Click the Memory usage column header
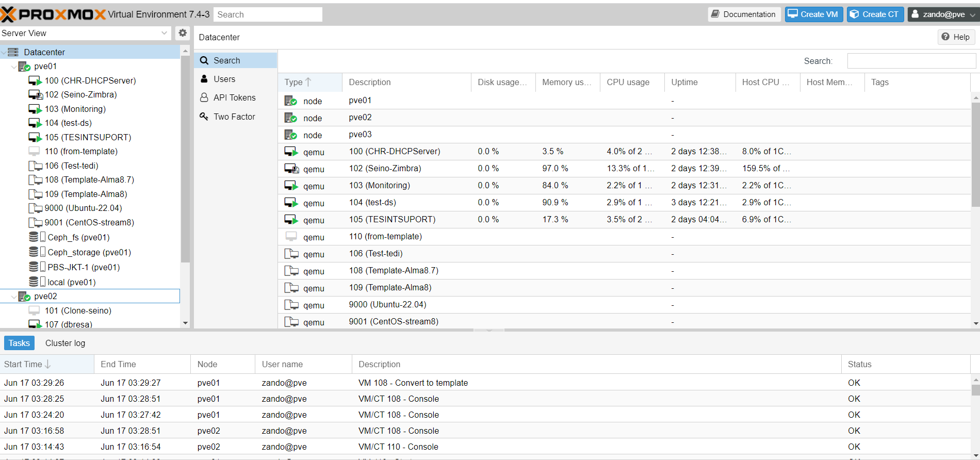This screenshot has width=980, height=460. tap(567, 82)
